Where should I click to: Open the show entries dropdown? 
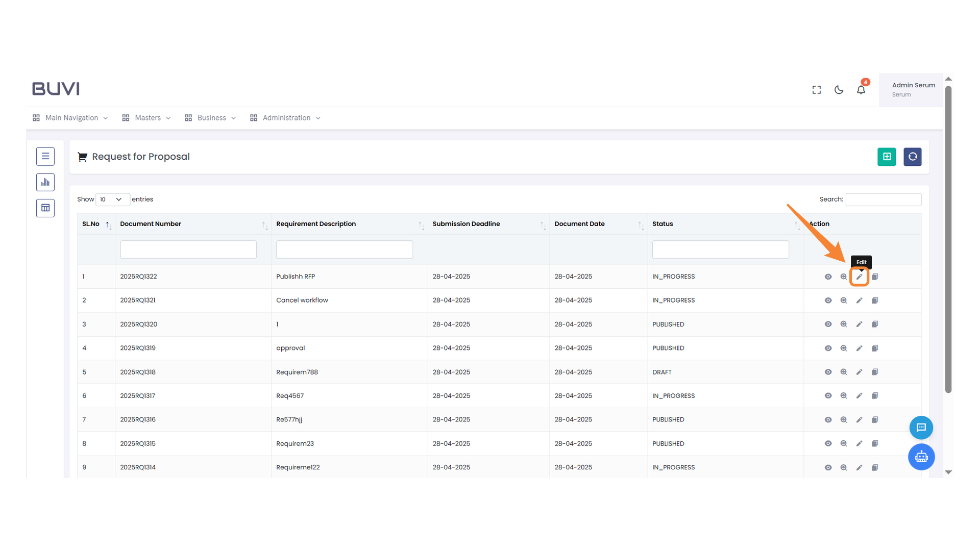112,199
